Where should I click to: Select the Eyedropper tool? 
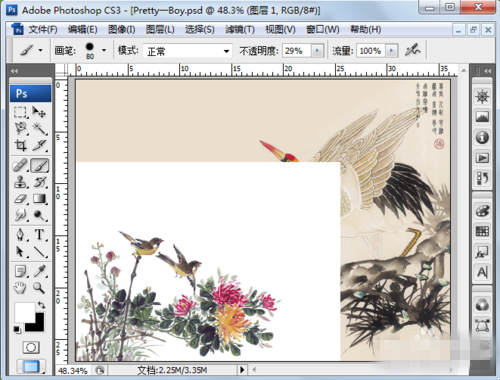(39, 271)
